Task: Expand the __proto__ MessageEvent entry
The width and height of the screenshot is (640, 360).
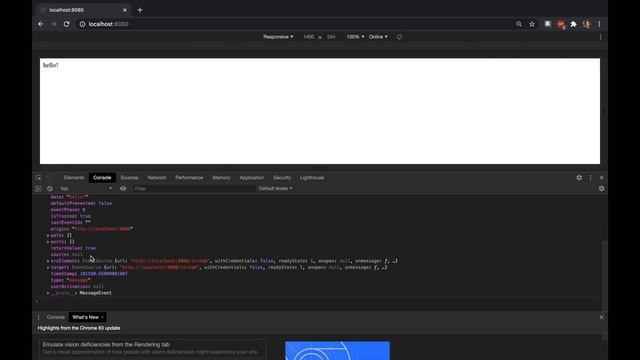Action: pyautogui.click(x=48, y=293)
